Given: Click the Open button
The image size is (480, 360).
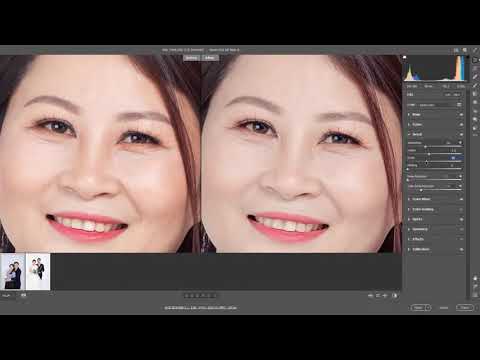Looking at the screenshot, I should tap(418, 308).
